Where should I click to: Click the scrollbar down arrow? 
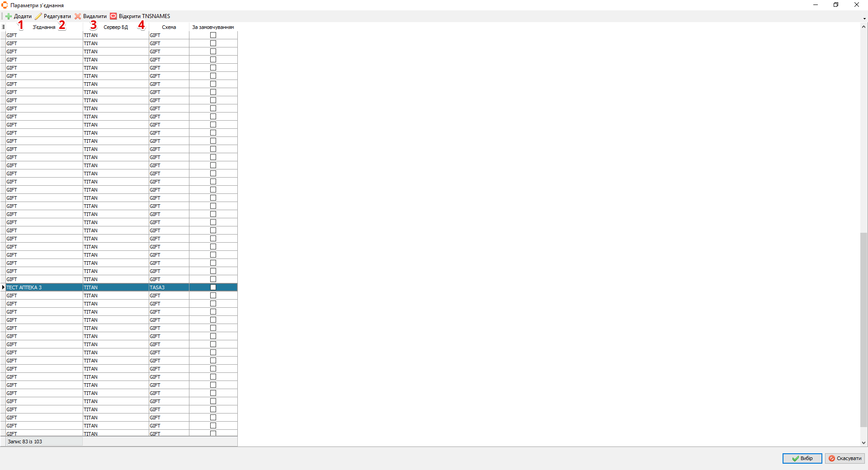[863, 443]
